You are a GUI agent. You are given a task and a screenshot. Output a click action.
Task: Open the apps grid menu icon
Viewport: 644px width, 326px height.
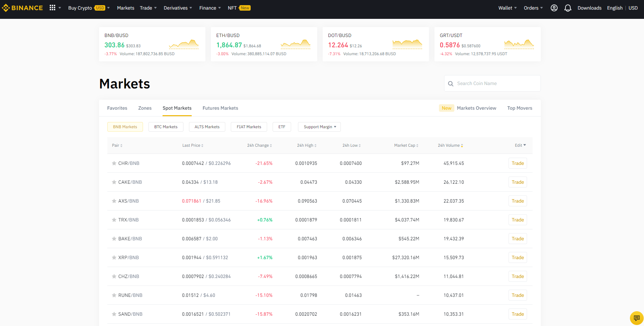click(x=52, y=8)
